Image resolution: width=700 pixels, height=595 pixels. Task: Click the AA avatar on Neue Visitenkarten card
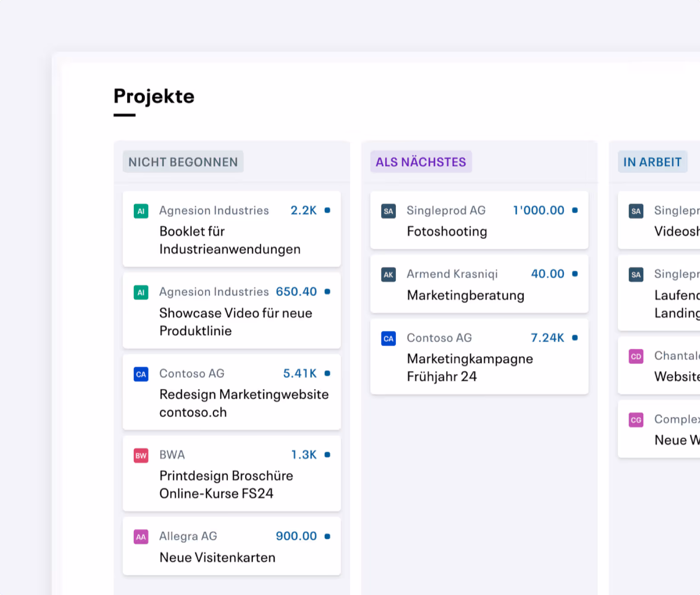[141, 537]
